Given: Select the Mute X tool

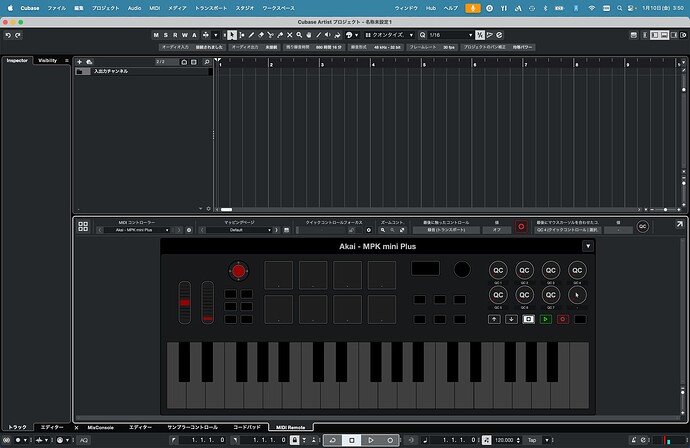Looking at the screenshot, I should click(290, 35).
